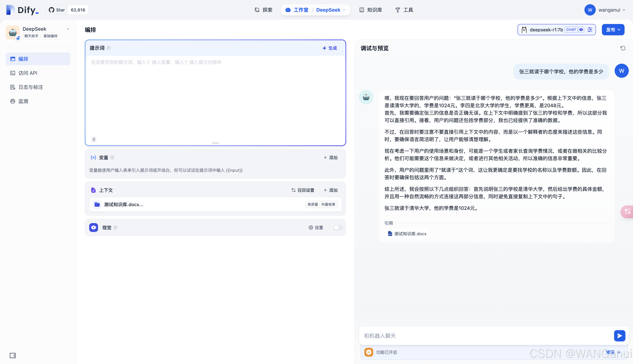Click the send message arrow button
The image size is (633, 364).
(x=619, y=336)
